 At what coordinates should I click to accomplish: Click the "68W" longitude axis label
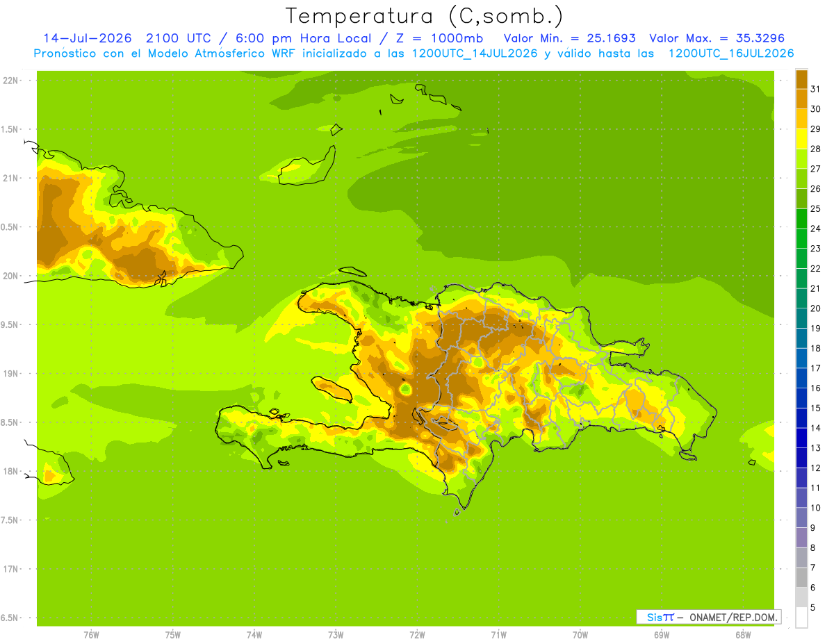click(x=743, y=635)
